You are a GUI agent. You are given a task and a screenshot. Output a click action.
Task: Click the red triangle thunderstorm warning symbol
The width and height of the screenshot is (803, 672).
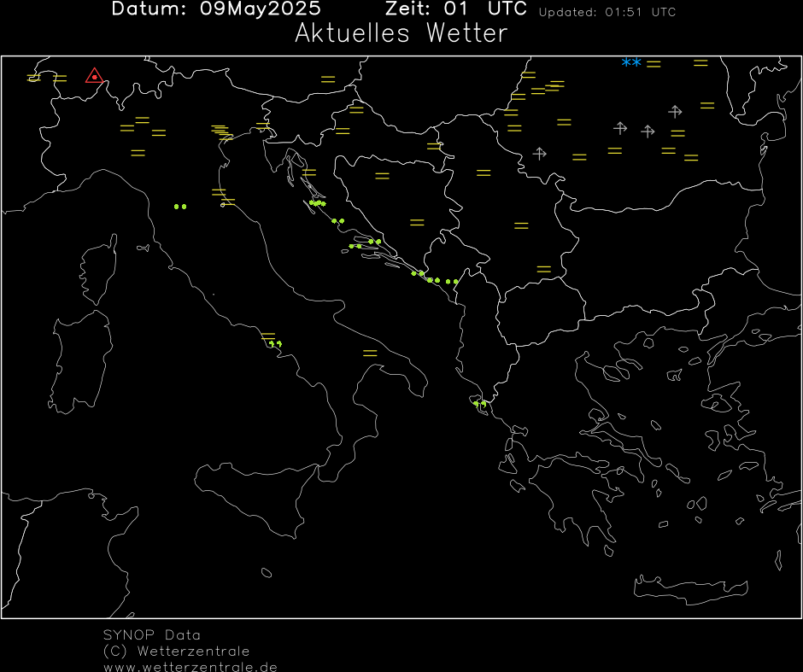94,76
